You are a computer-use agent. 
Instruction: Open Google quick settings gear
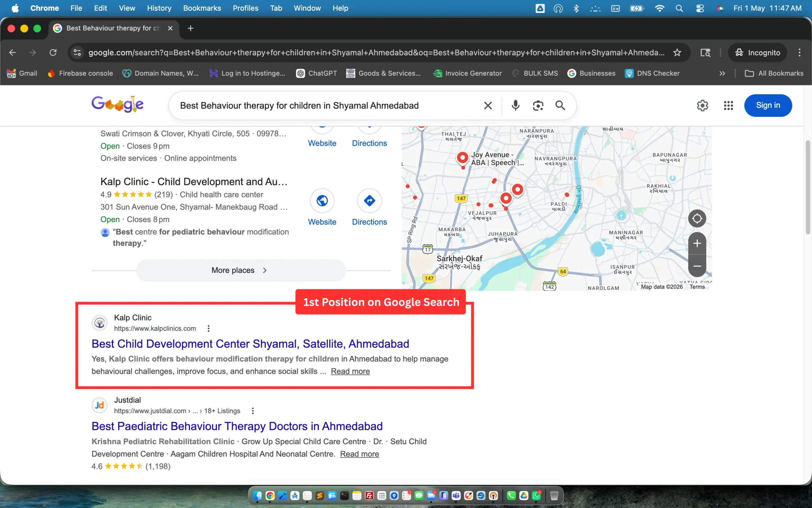point(702,105)
